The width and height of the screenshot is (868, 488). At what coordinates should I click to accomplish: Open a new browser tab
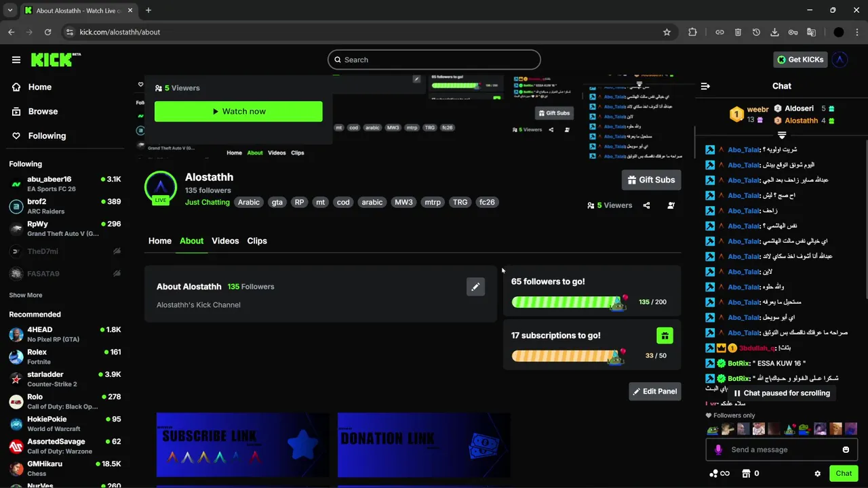tap(149, 10)
